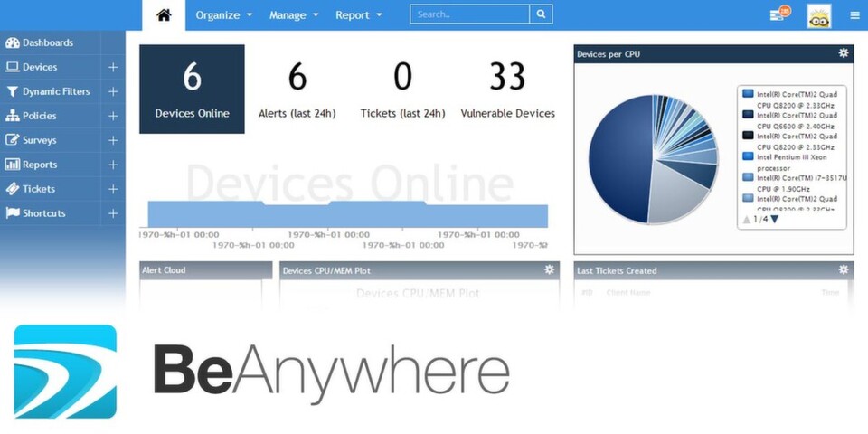The image size is (868, 434).
Task: Open Reports in the sidebar
Action: click(x=51, y=165)
